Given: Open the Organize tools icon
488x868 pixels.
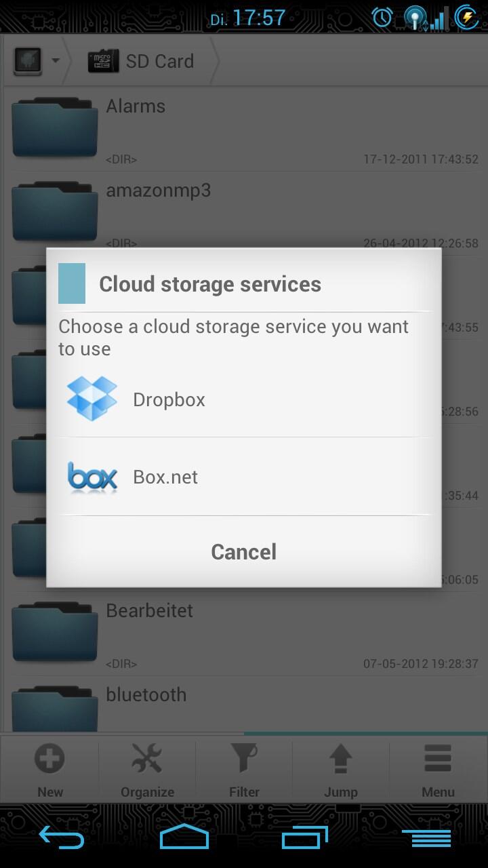Looking at the screenshot, I should coord(147,758).
